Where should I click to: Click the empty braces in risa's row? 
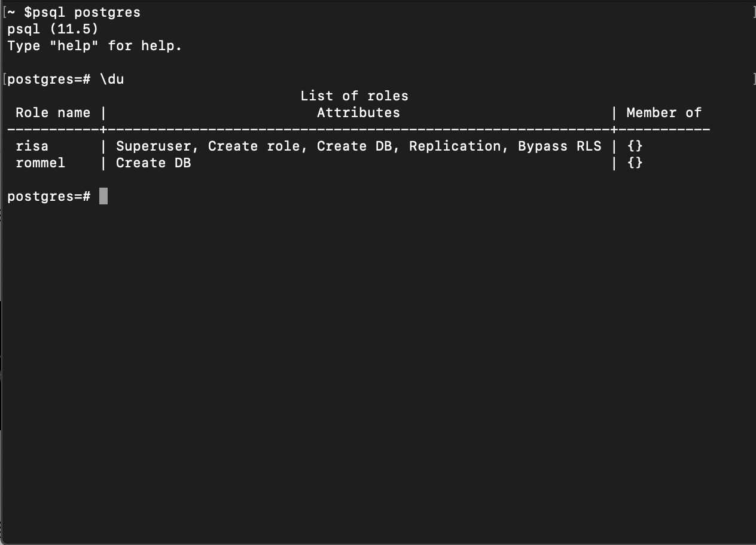point(635,146)
